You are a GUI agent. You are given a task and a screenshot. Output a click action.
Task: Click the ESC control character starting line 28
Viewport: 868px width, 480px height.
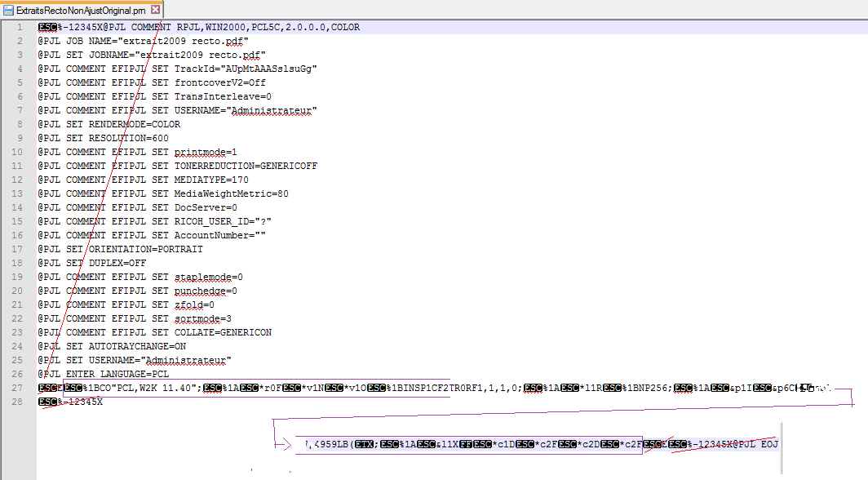tap(46, 402)
